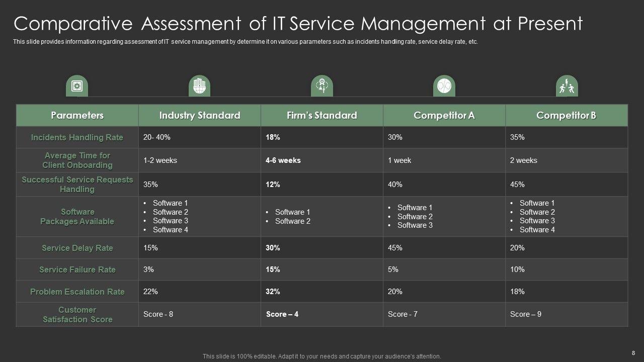
Task: Select the Competitor A column header
Action: (x=444, y=116)
